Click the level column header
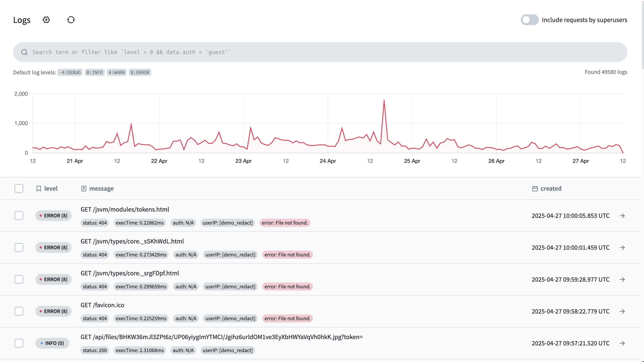Image resolution: width=644 pixels, height=362 pixels. (x=51, y=188)
